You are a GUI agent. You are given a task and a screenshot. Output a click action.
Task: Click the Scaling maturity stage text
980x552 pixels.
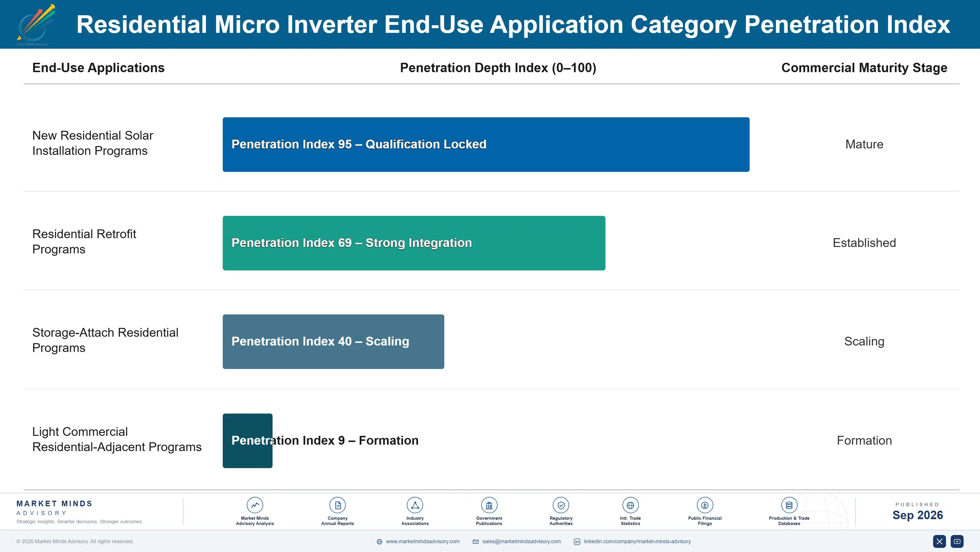pyautogui.click(x=864, y=341)
